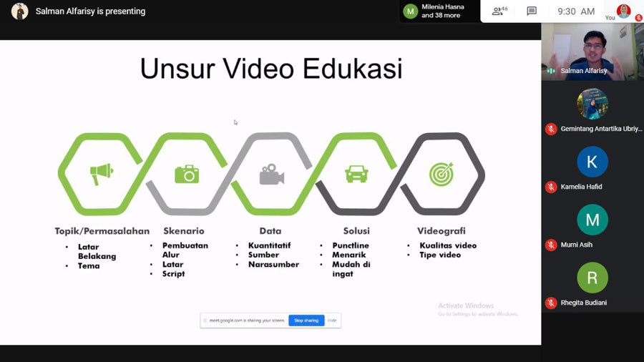644x362 pixels.
Task: Click the 'Sumber' bullet
Action: (x=263, y=255)
